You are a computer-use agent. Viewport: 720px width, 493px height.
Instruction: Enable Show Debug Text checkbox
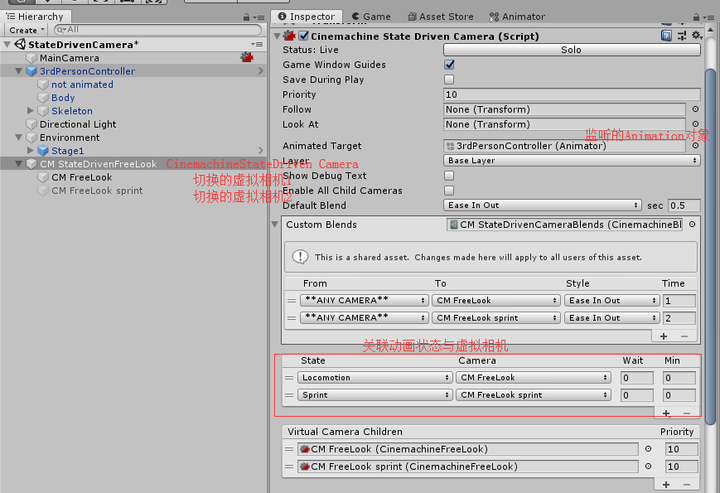point(449,175)
